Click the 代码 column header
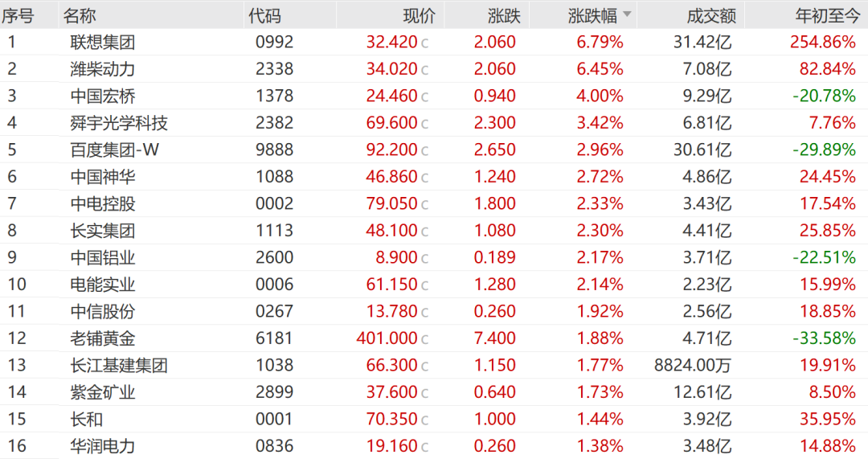Screen dimensions: 868x459 (264, 16)
